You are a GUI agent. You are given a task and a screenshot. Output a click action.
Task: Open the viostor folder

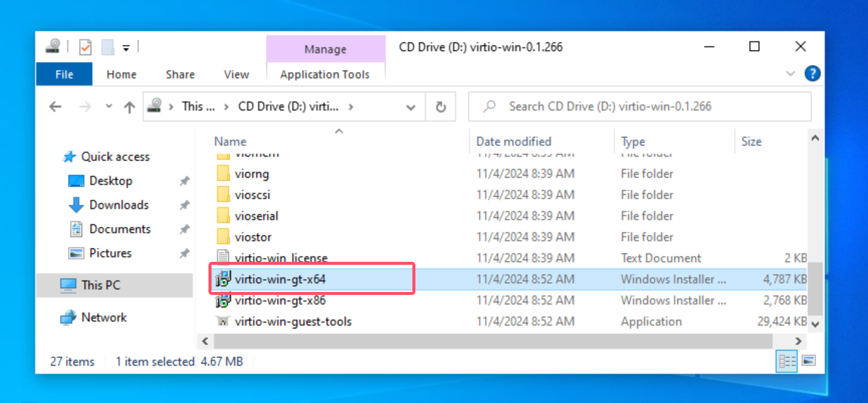click(253, 237)
